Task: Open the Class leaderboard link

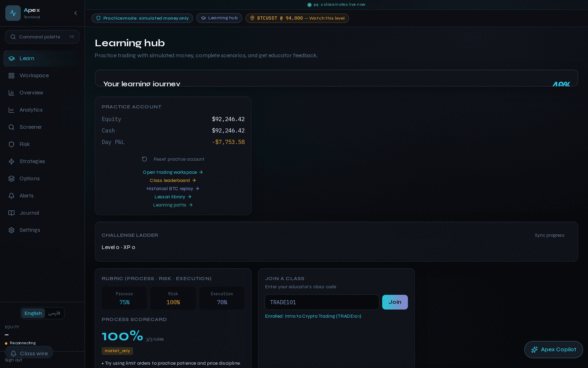Action: (173, 180)
